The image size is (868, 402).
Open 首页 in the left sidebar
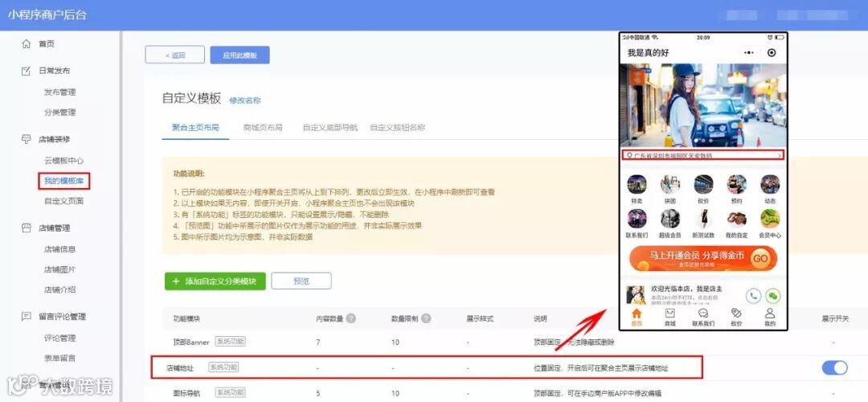tap(47, 43)
